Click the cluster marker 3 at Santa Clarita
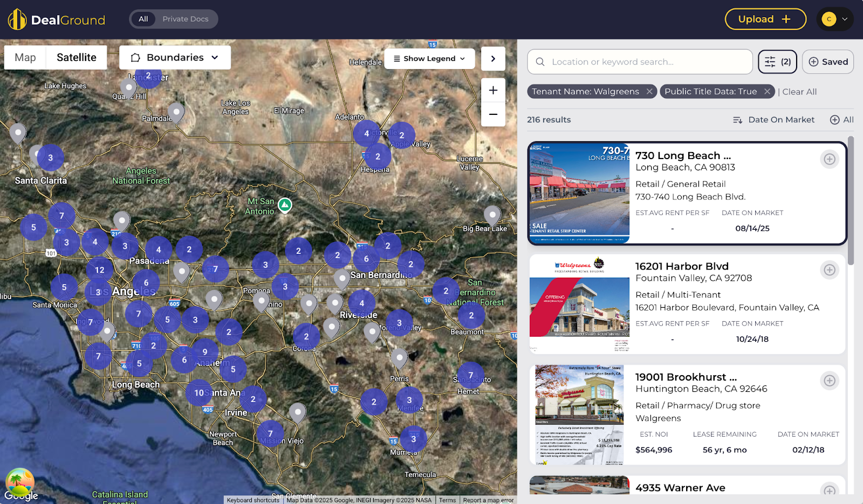Screen dimensions: 863x504 [51, 158]
